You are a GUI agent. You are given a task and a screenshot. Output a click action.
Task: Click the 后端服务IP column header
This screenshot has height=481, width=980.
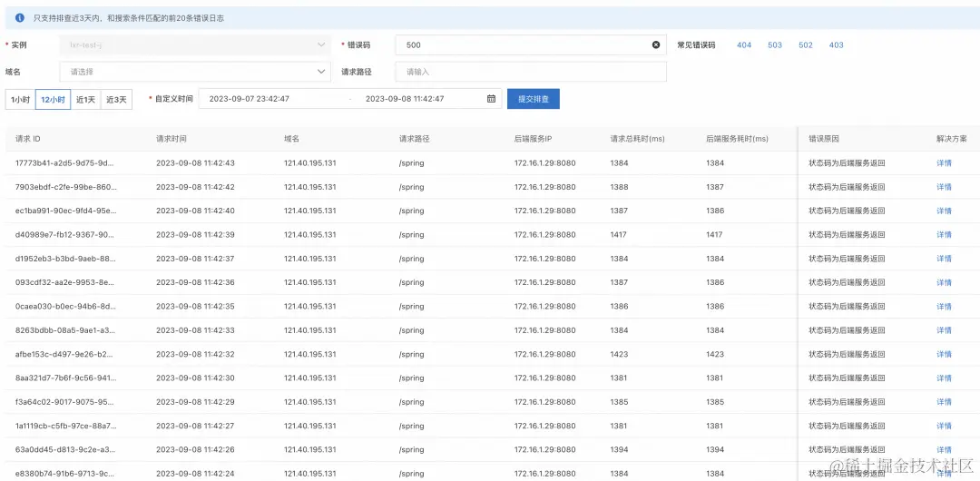click(533, 139)
